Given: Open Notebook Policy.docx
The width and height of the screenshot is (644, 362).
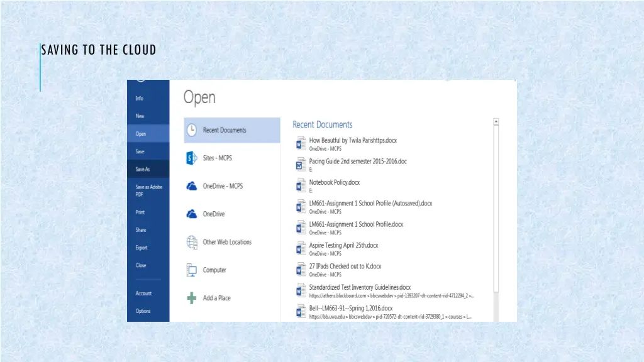Looking at the screenshot, I should (x=335, y=182).
